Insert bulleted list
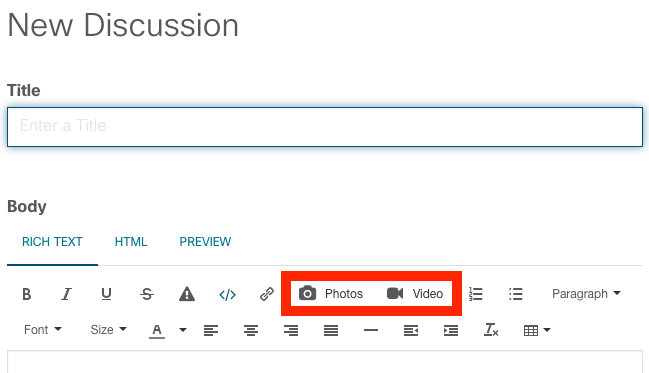This screenshot has width=649, height=373. pyautogui.click(x=515, y=294)
